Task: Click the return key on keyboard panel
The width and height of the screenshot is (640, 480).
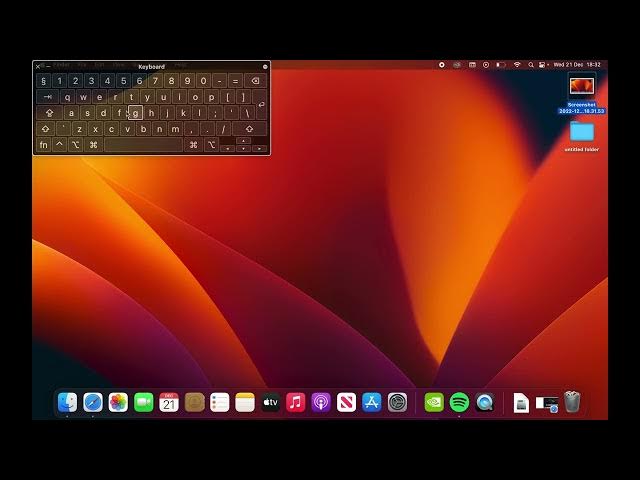Action: (x=260, y=104)
